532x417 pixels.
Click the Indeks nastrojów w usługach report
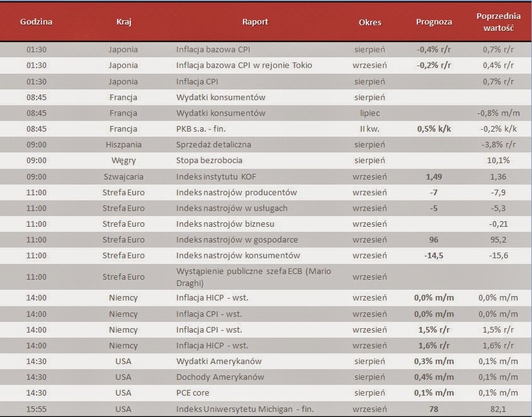point(232,208)
